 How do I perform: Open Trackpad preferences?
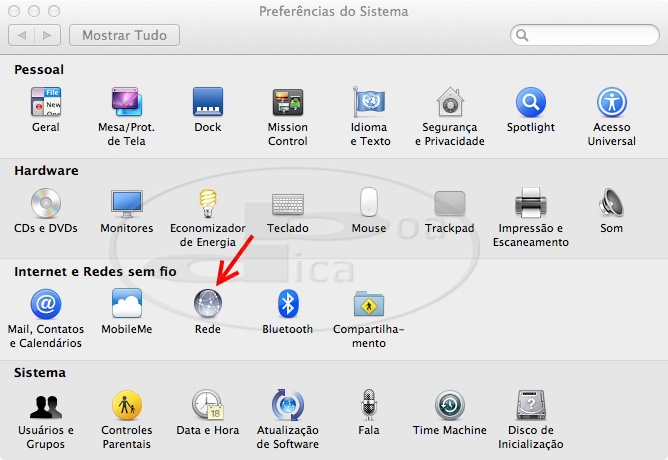click(x=450, y=203)
